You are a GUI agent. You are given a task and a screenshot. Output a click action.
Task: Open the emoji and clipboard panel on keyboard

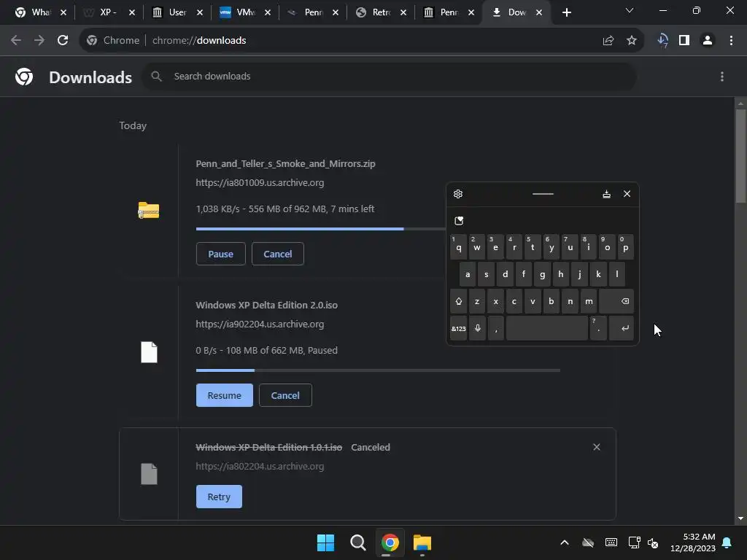[459, 220]
